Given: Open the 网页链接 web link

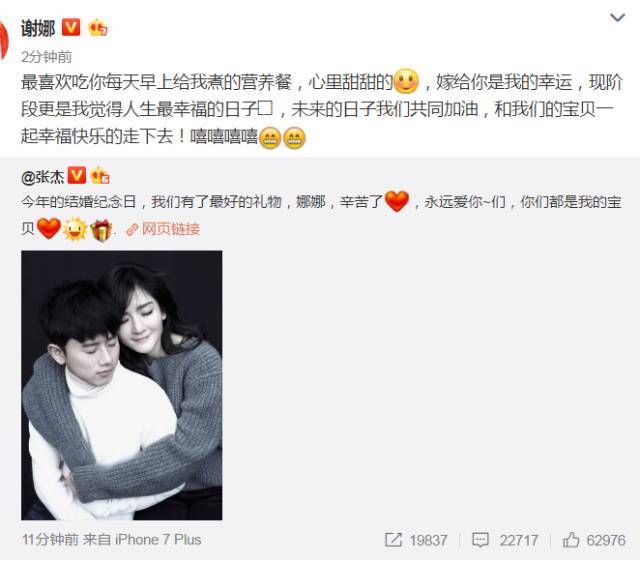Looking at the screenshot, I should tap(171, 229).
